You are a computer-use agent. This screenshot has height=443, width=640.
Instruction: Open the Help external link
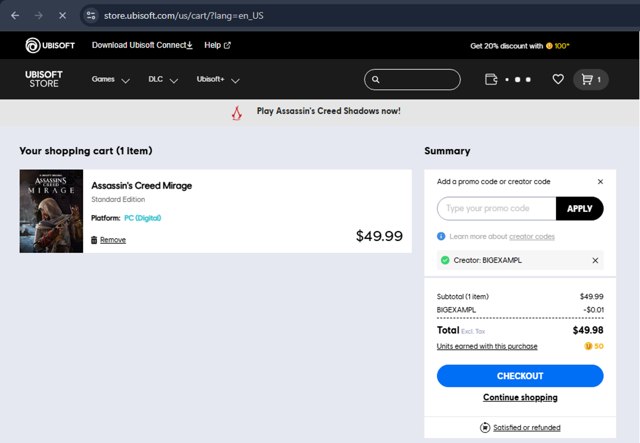pos(217,45)
